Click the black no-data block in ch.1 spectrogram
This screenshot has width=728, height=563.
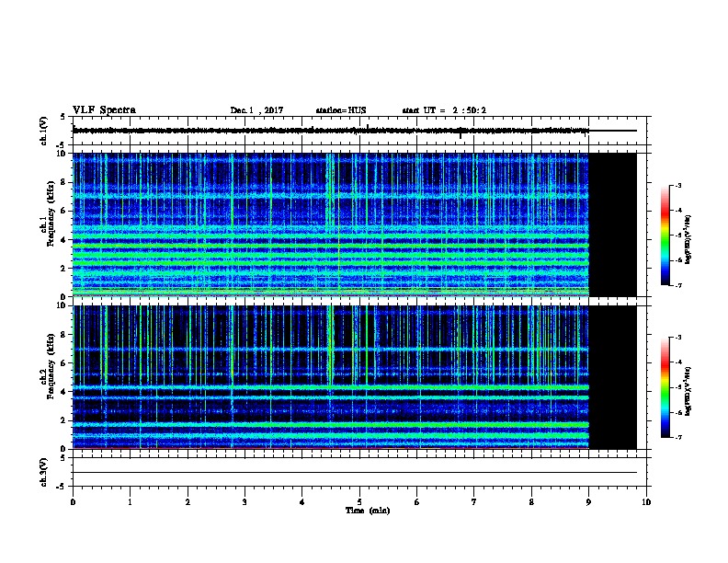pyautogui.click(x=613, y=224)
